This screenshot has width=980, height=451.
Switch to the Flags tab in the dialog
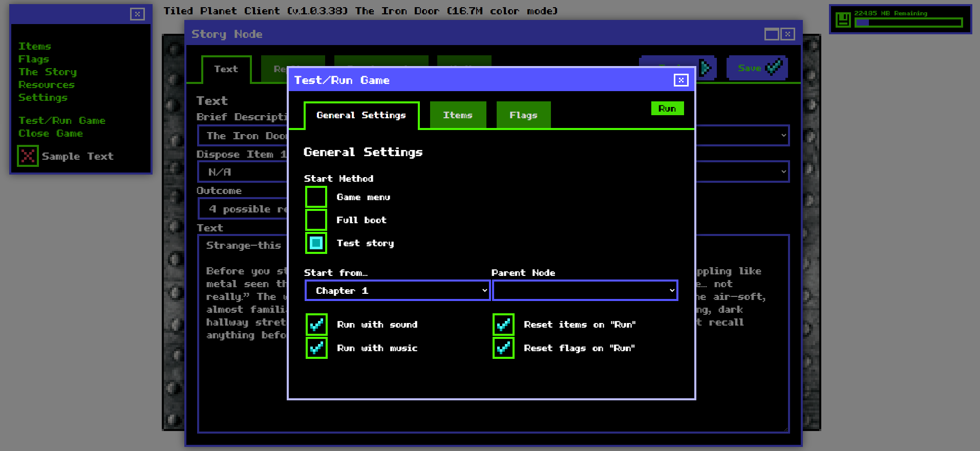tap(523, 115)
